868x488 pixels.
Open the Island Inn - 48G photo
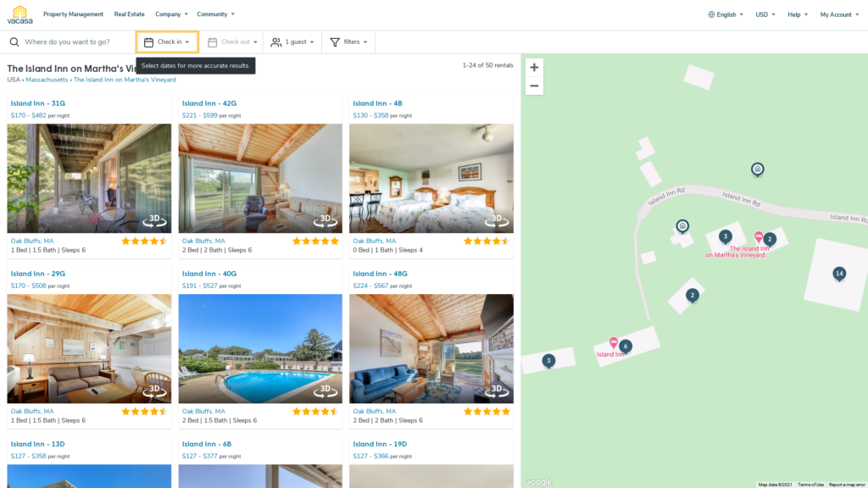pyautogui.click(x=431, y=348)
